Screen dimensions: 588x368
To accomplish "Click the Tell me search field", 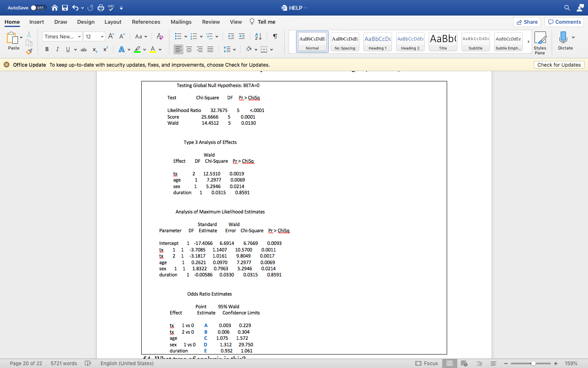I will pos(262,22).
